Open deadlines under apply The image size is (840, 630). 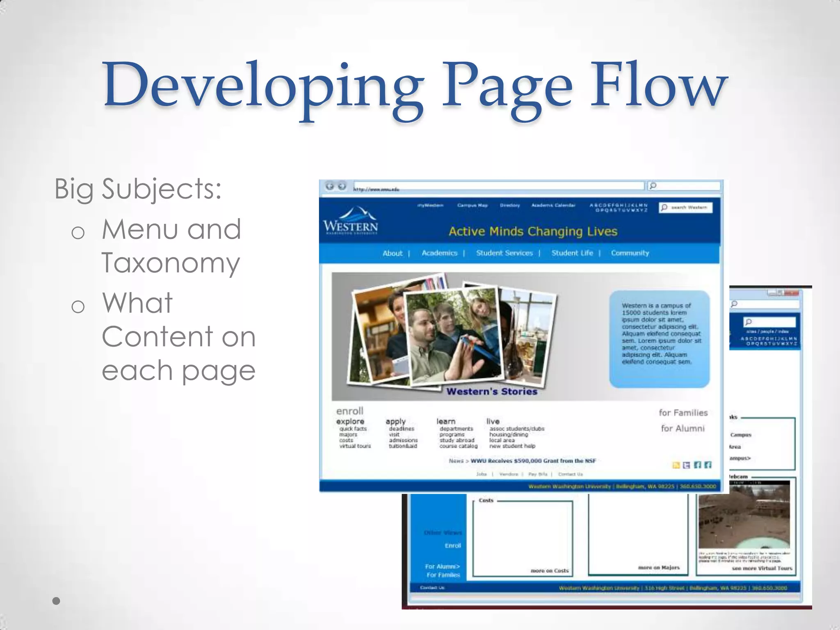(402, 429)
